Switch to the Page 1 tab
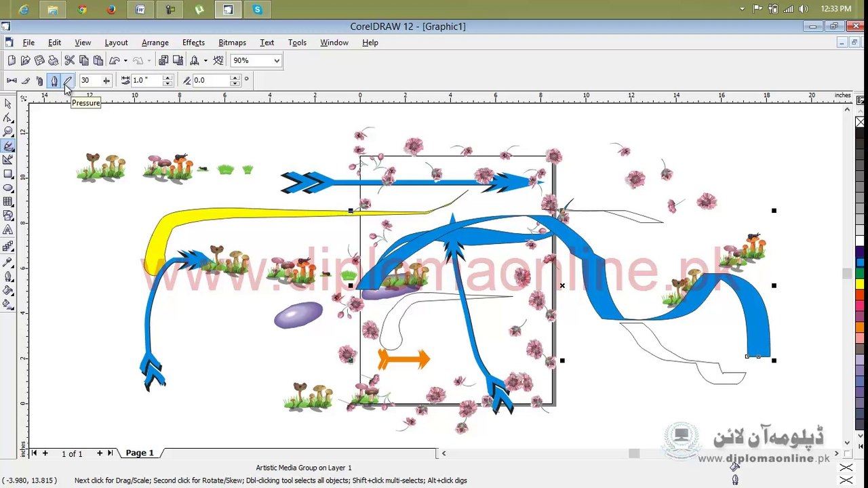This screenshot has height=488, width=868. coord(140,453)
